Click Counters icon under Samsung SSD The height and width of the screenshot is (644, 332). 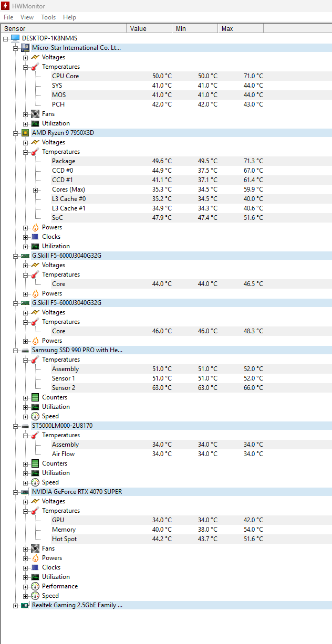[x=35, y=397]
